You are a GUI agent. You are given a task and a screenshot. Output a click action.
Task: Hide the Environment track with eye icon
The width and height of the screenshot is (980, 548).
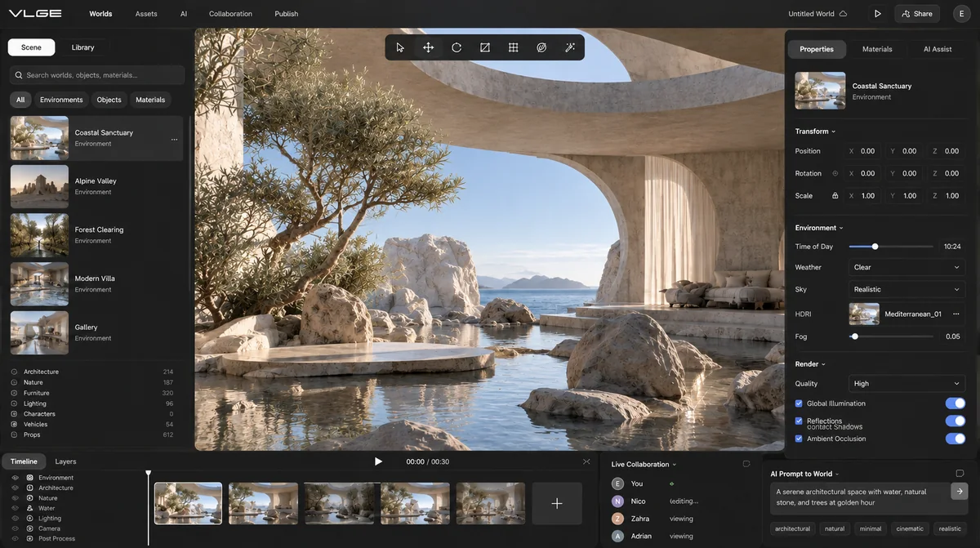15,478
